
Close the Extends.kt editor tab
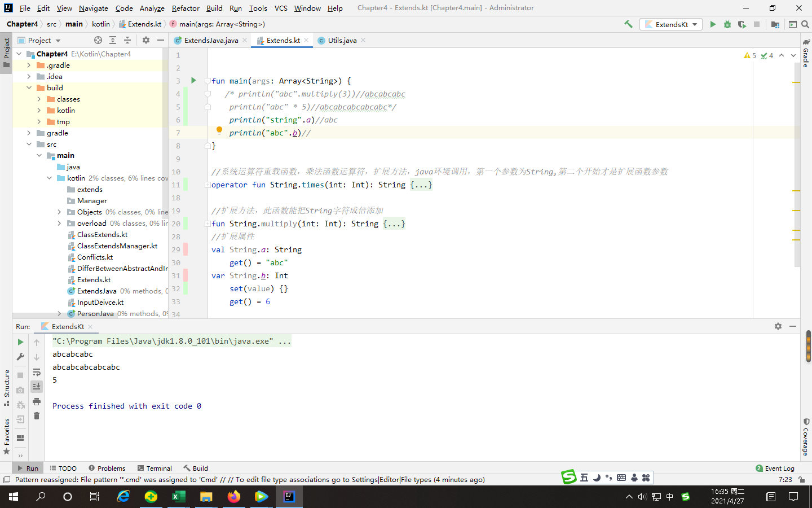306,40
